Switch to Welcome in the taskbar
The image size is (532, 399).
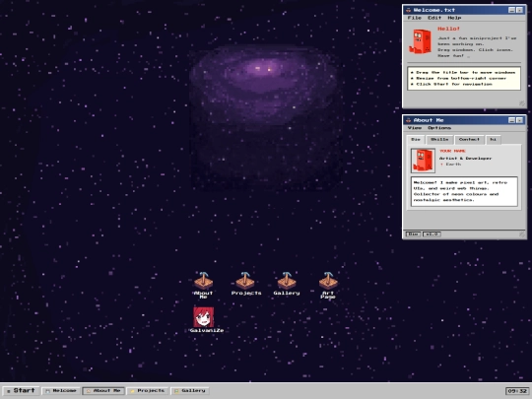pos(61,391)
